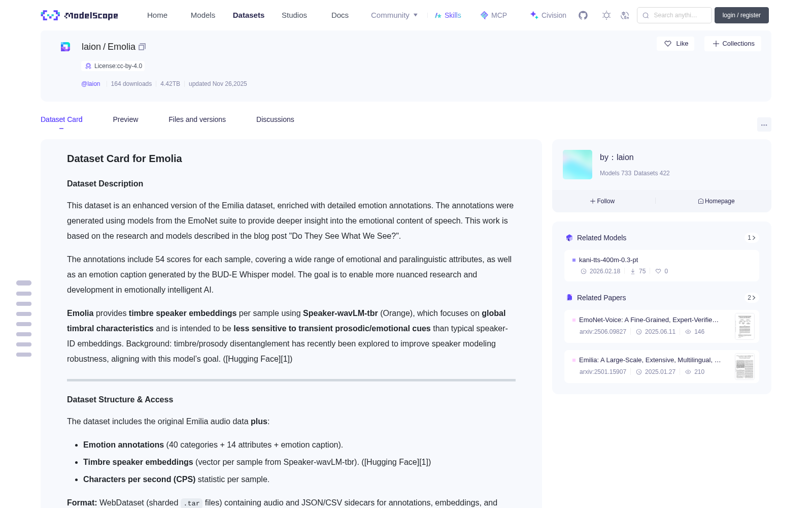Open Emilia paper thumbnail
Viewport: 812px width, 508px height.
coord(745,366)
